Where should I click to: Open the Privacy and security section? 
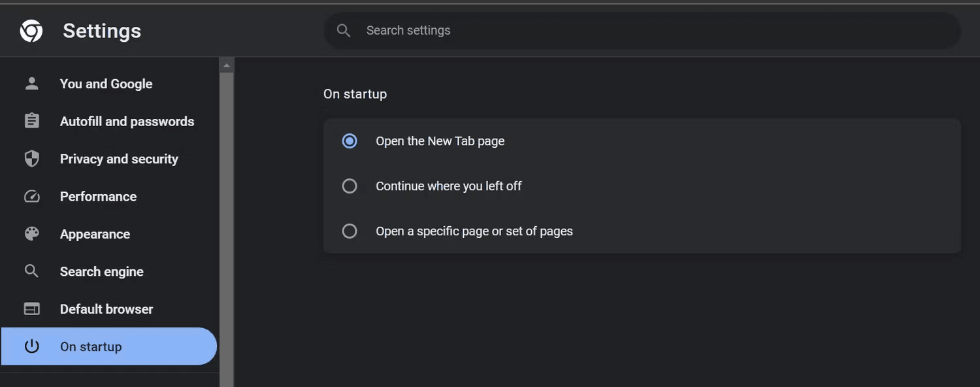(x=118, y=158)
